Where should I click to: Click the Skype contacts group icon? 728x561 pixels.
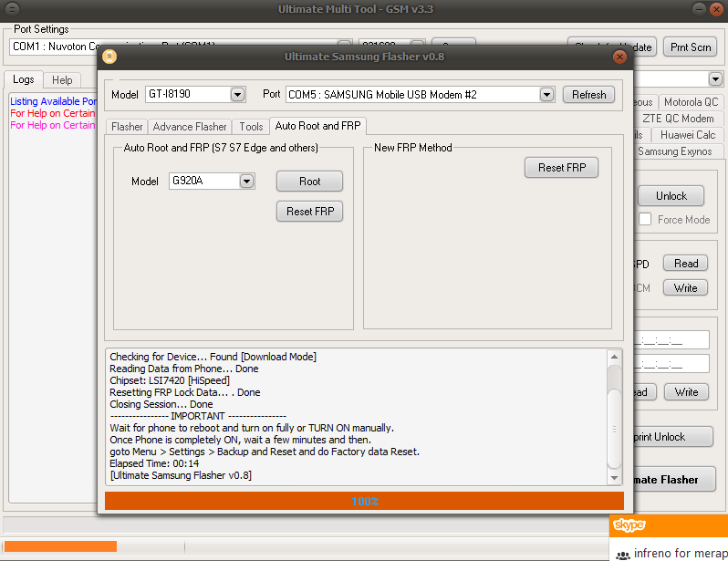tap(622, 555)
